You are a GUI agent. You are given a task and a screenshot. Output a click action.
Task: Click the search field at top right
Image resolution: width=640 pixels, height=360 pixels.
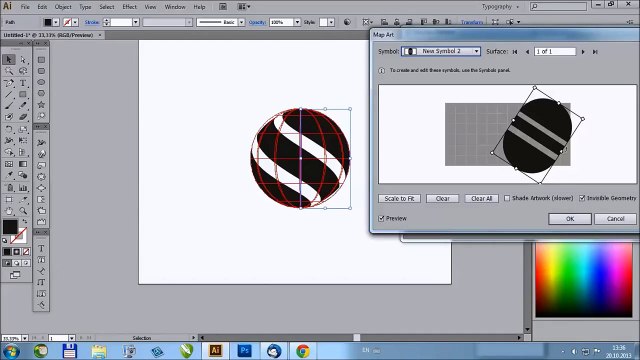click(x=558, y=7)
